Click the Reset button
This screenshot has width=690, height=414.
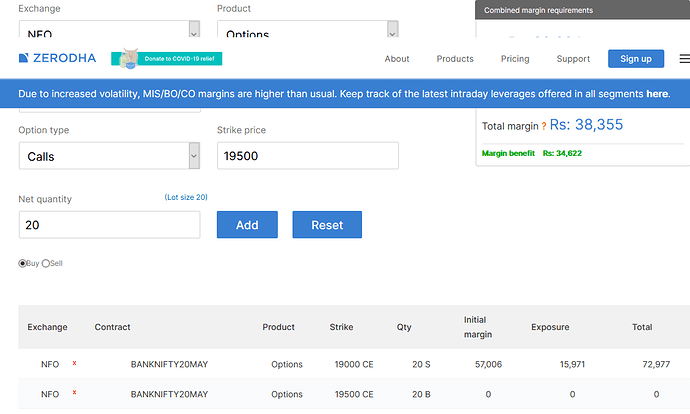(327, 225)
